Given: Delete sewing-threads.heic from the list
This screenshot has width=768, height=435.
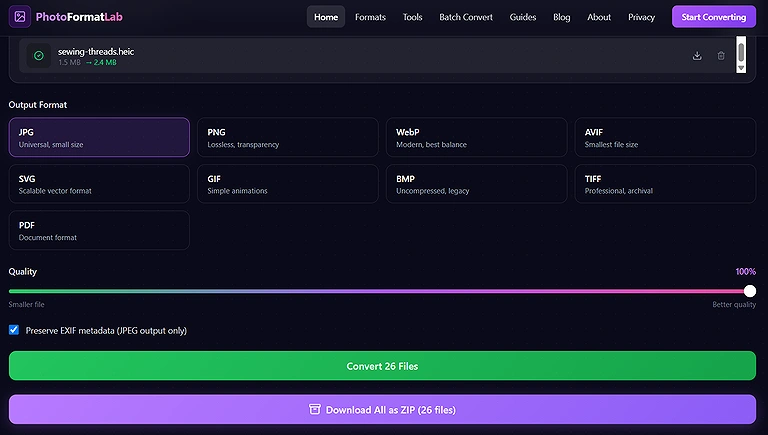Looking at the screenshot, I should (721, 56).
